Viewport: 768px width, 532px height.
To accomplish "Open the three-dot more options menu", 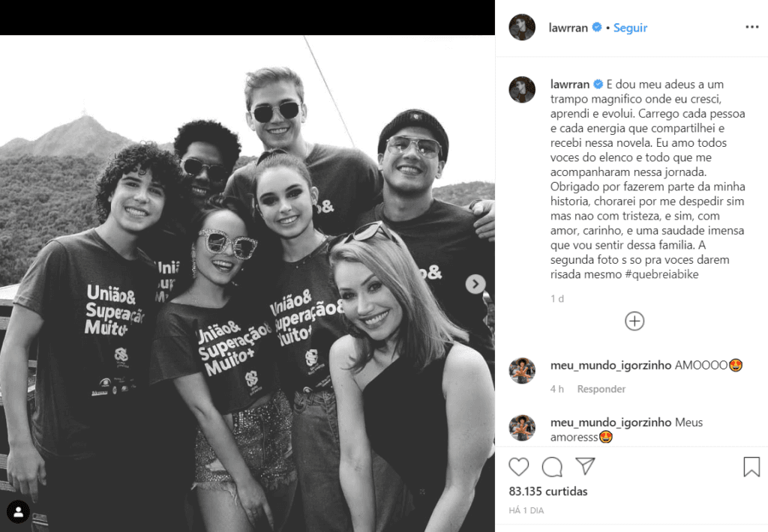I will [x=751, y=27].
